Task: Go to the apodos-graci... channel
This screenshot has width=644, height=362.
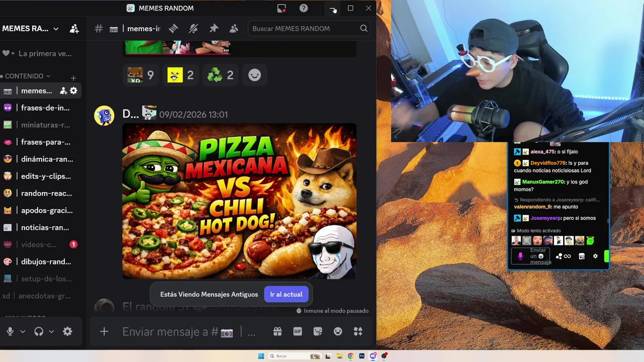Action: [41, 210]
